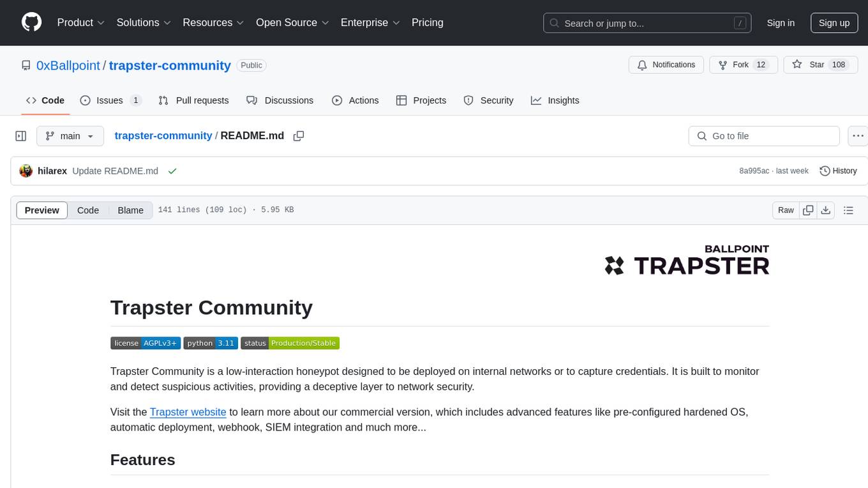868x488 pixels.
Task: Open hilarex author profile link
Action: [x=52, y=171]
